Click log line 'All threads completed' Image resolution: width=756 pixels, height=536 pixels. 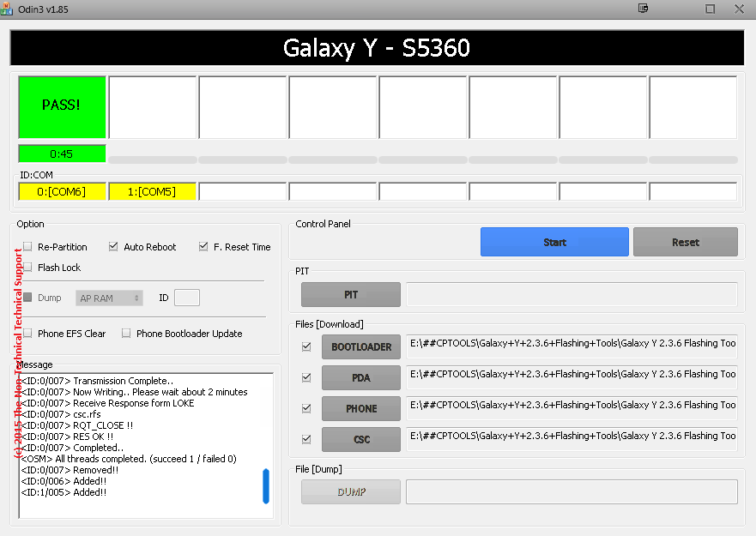129,459
